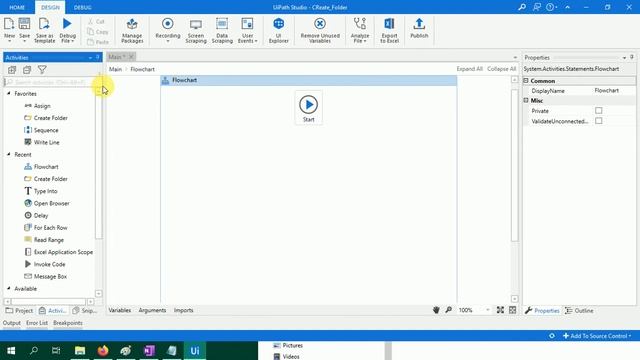The width and height of the screenshot is (640, 360).
Task: Save the current workflow
Action: pos(24,30)
